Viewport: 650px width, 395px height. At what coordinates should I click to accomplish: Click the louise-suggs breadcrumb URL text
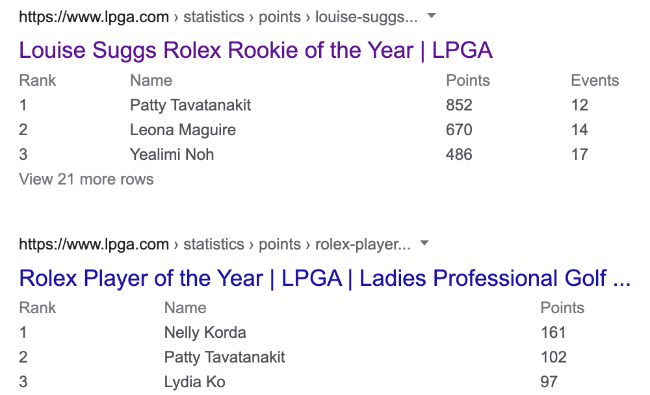(x=218, y=17)
